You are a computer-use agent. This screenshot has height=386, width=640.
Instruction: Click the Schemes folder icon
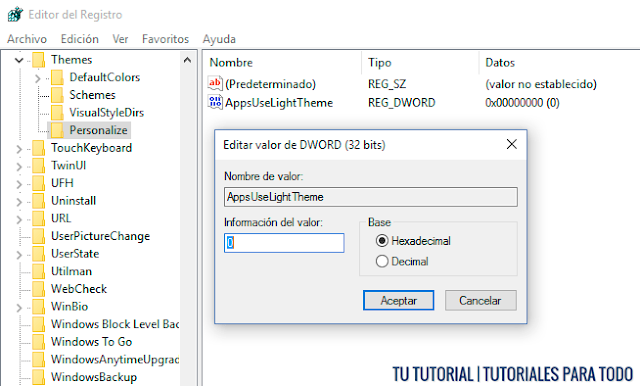click(x=57, y=95)
